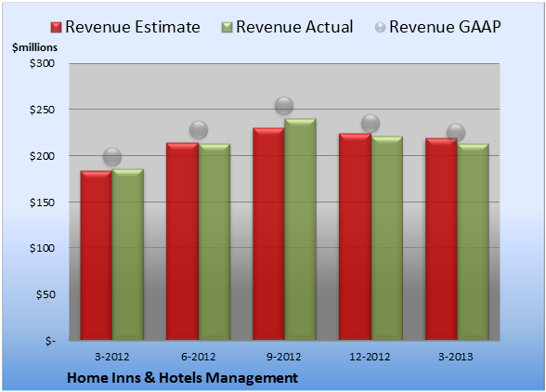Select the red estimate bar for 3-2013

[441, 239]
